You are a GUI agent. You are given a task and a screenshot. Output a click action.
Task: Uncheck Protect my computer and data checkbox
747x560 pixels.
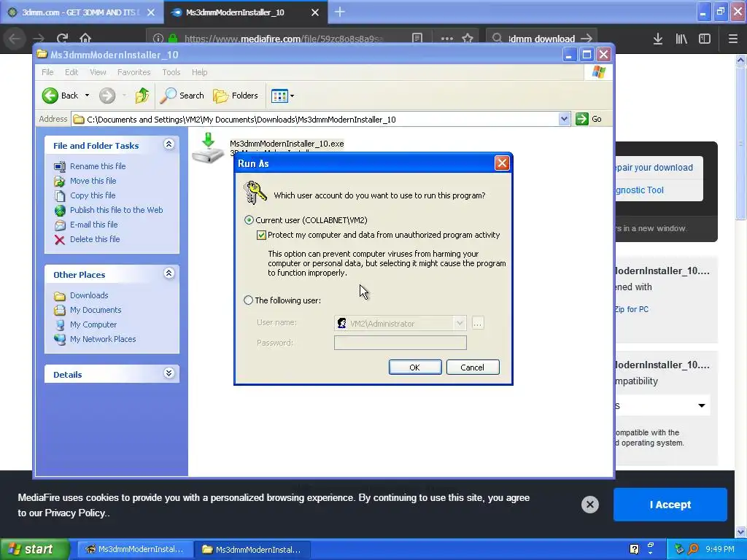coord(261,235)
